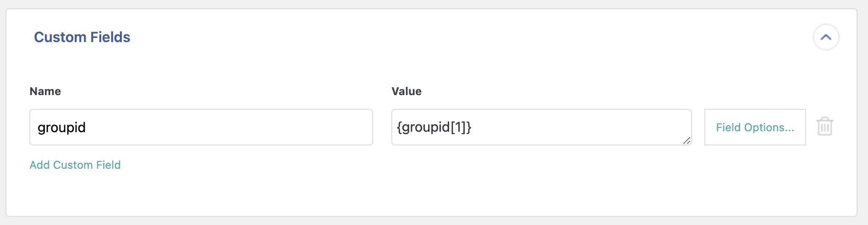Image resolution: width=868 pixels, height=225 pixels.
Task: Collapse the Custom Fields section
Action: (x=826, y=37)
